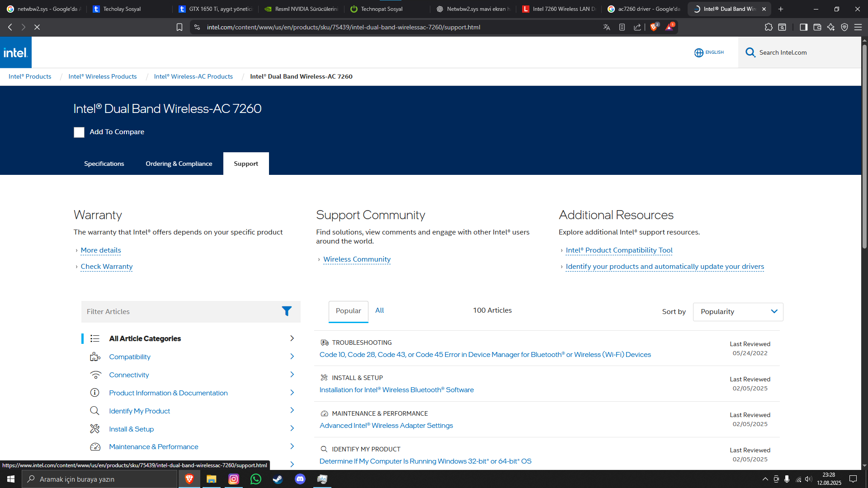Viewport: 868px width, 488px height.
Task: Expand the Compatibility category chevron
Action: (292, 357)
